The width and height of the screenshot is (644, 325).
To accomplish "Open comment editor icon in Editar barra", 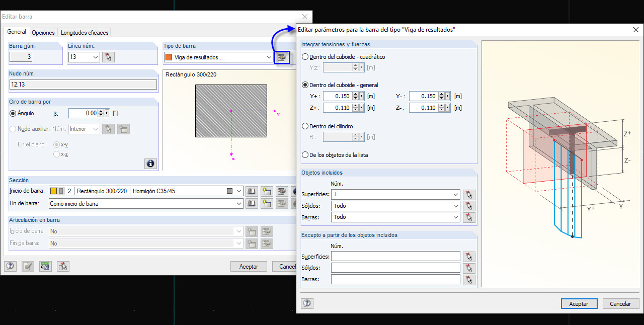I will [x=28, y=267].
